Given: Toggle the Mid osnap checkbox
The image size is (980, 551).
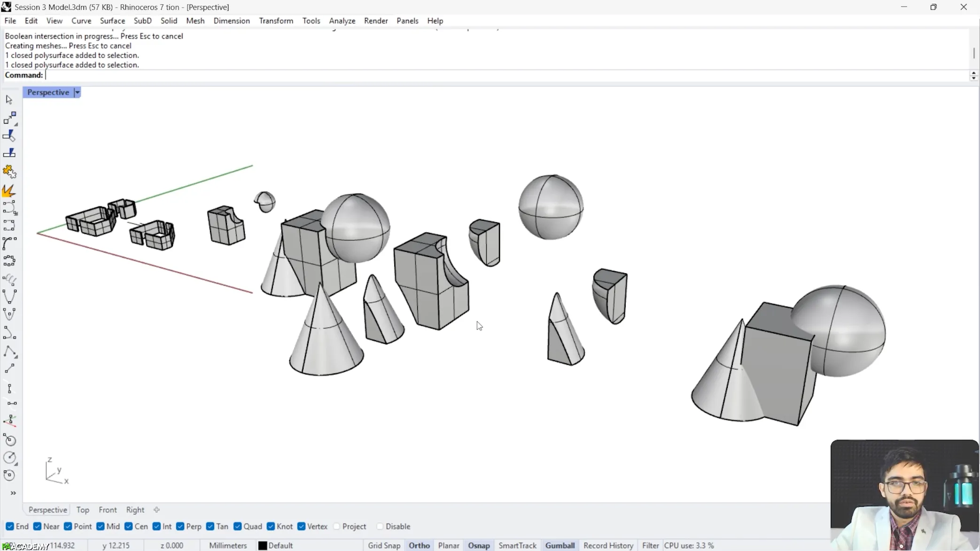Looking at the screenshot, I should tap(101, 526).
